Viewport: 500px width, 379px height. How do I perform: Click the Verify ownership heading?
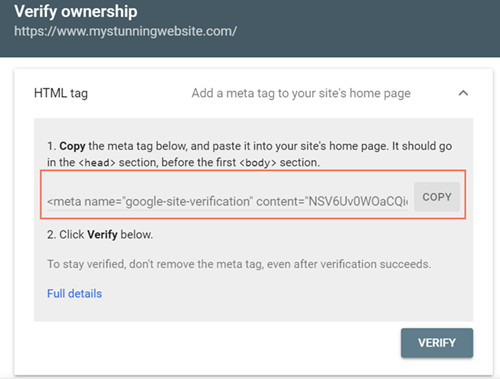(x=76, y=12)
